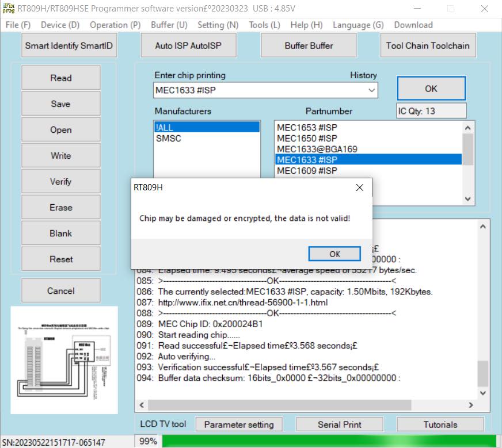This screenshot has height=448, width=502.
Task: Open the Tools (L) menu
Action: tap(264, 25)
